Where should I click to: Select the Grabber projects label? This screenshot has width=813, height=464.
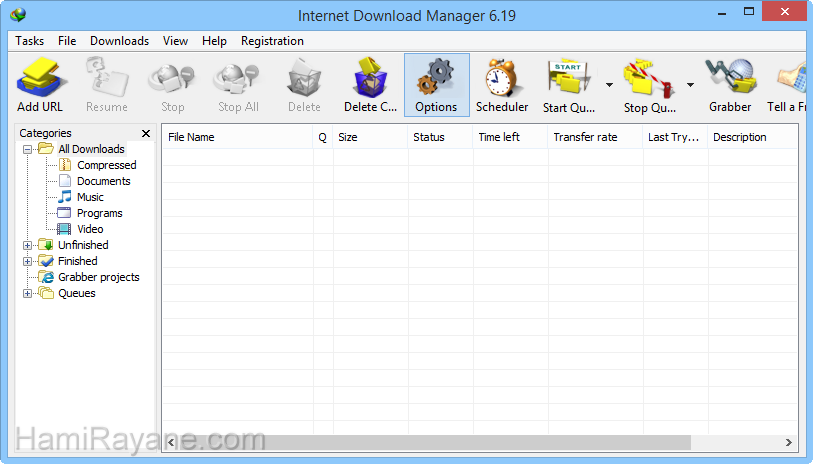[x=99, y=277]
